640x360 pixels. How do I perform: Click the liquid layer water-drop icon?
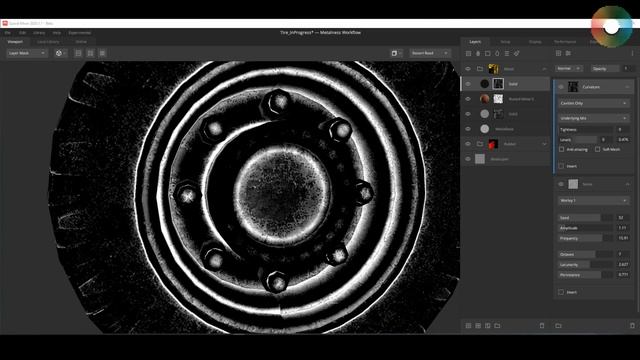coord(497,53)
